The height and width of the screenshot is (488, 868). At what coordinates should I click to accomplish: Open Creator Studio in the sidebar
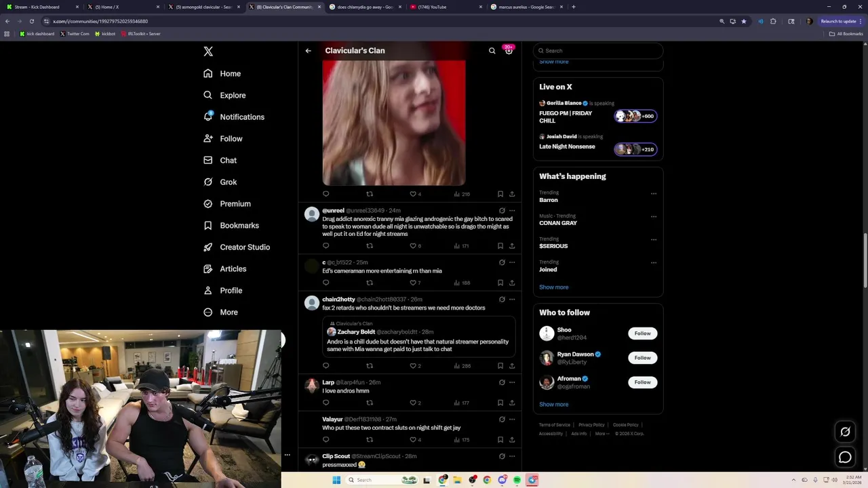(x=237, y=247)
